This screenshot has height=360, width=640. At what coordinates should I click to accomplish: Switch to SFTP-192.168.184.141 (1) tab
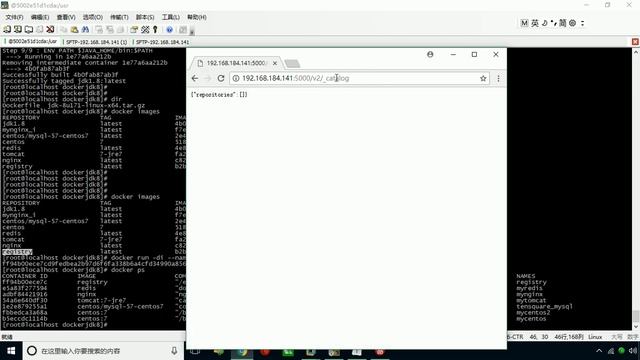click(96, 42)
